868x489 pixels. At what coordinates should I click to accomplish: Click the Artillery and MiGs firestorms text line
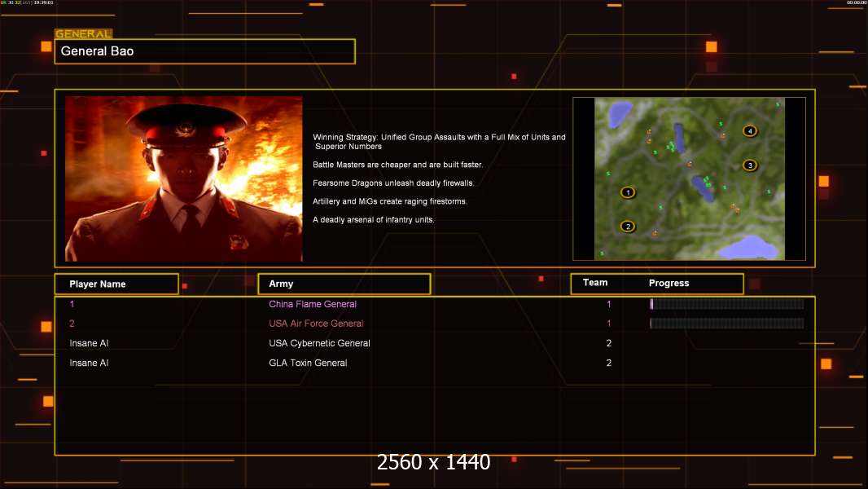point(390,201)
